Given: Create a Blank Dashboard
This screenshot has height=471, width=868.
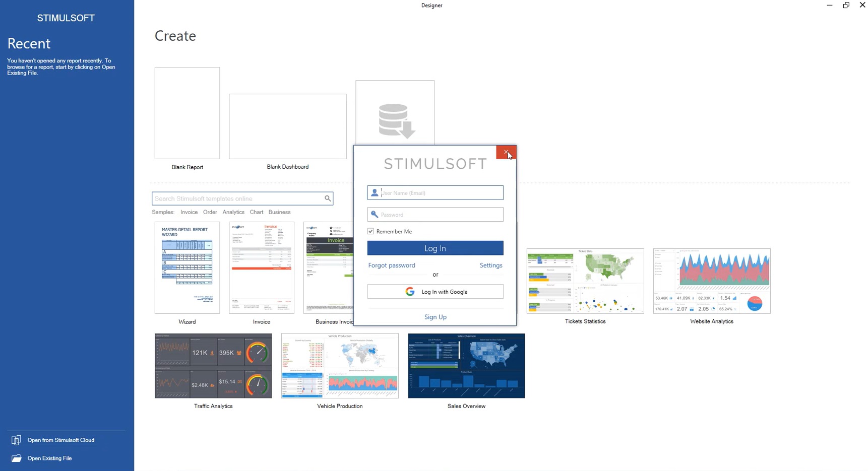Looking at the screenshot, I should pyautogui.click(x=287, y=126).
